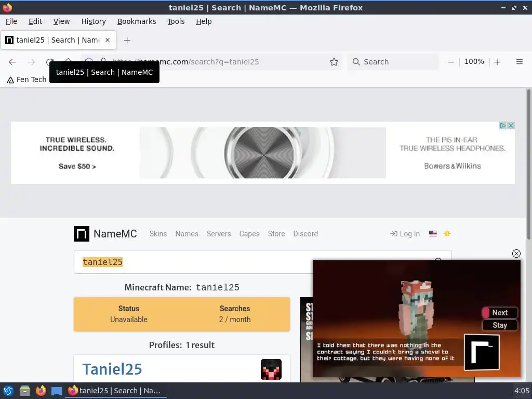Open the Tools menu
Image resolution: width=532 pixels, height=399 pixels.
tap(176, 21)
